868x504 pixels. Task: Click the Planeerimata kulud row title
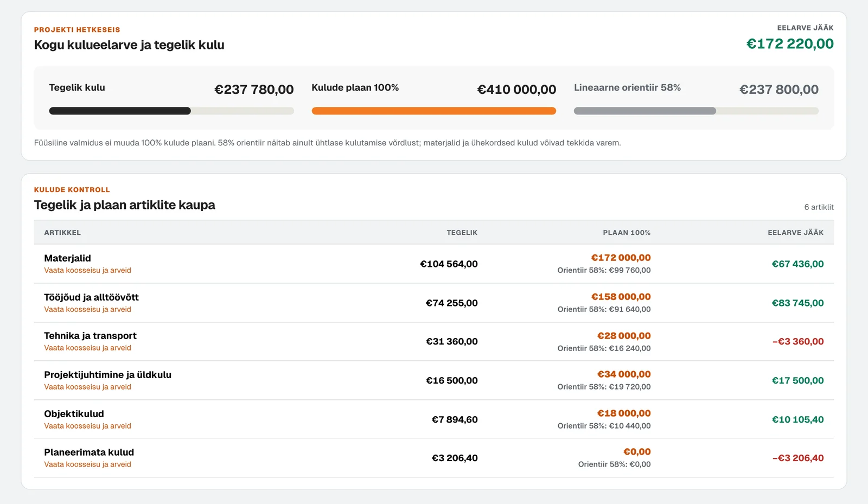click(89, 452)
